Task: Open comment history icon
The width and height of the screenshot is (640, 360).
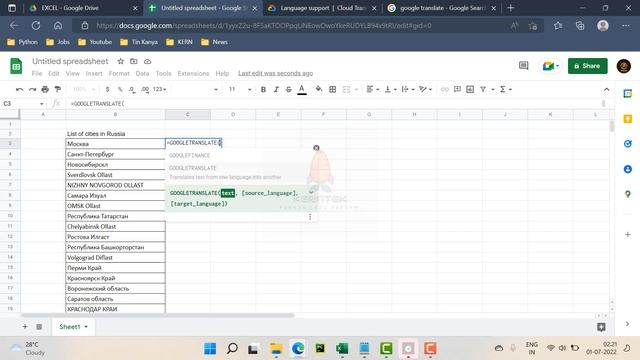Action: point(523,66)
